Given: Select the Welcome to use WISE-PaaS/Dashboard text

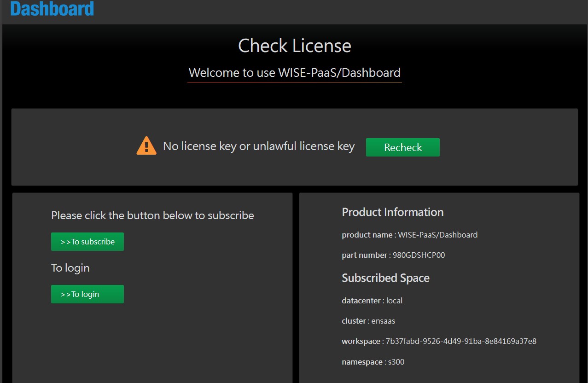Looking at the screenshot, I should [x=294, y=73].
